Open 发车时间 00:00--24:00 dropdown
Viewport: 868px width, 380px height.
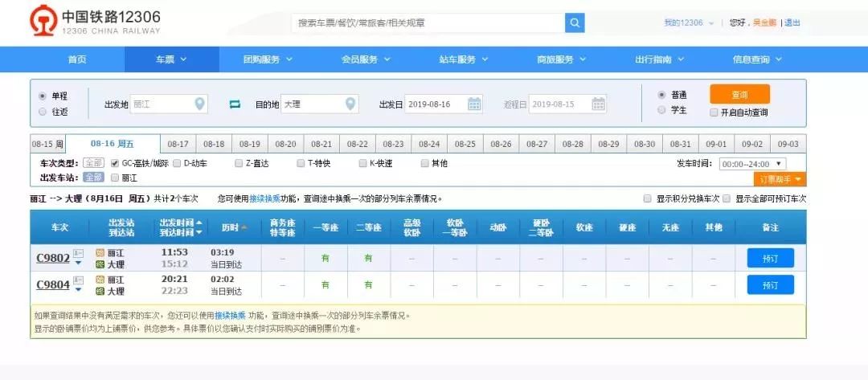pos(751,164)
